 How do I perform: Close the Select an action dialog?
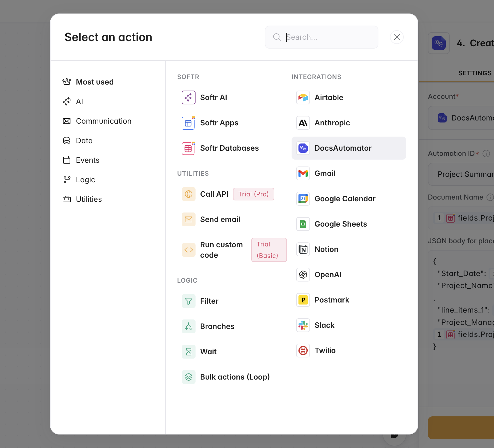point(397,37)
